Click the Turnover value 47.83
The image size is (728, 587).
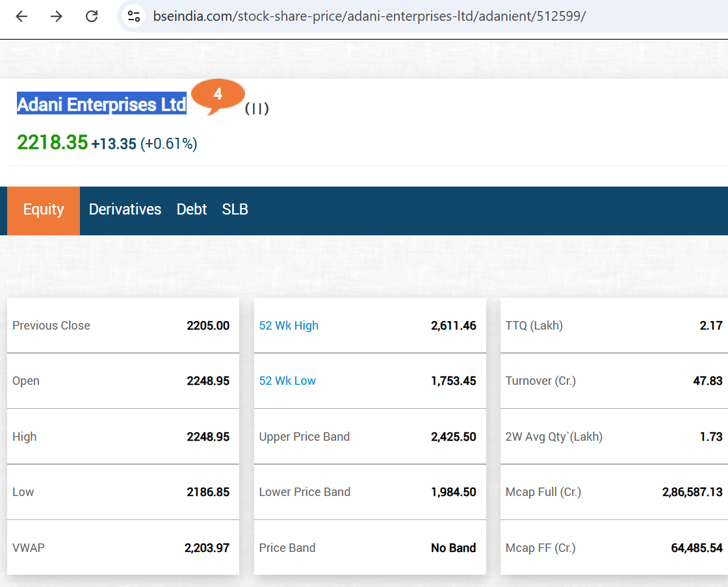pos(708,381)
